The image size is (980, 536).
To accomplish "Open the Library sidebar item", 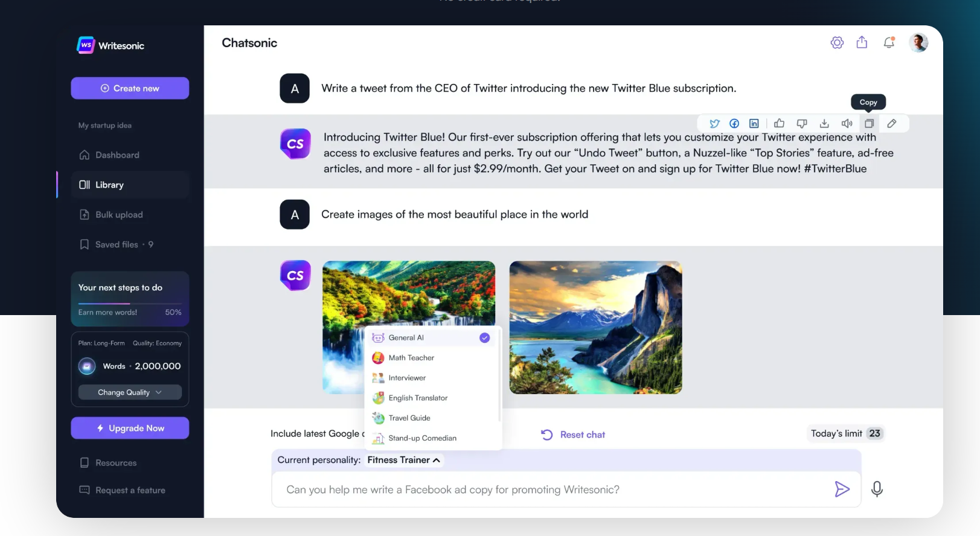I will [130, 185].
